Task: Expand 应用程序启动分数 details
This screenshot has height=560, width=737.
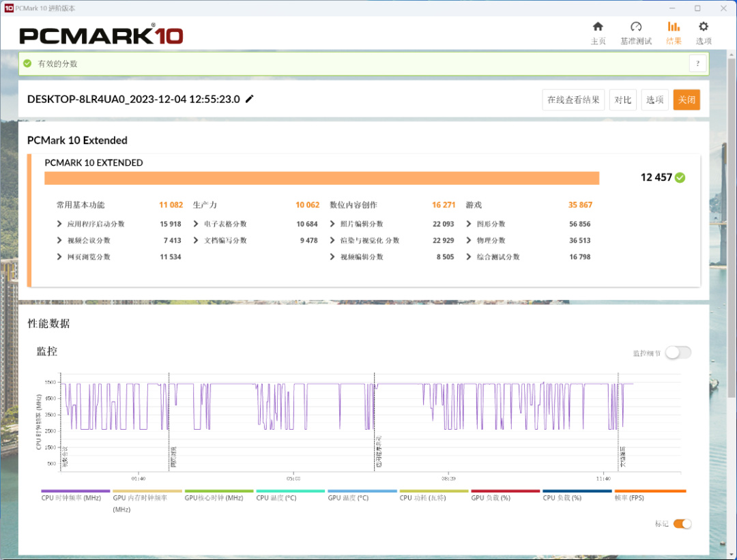Action: pyautogui.click(x=59, y=224)
